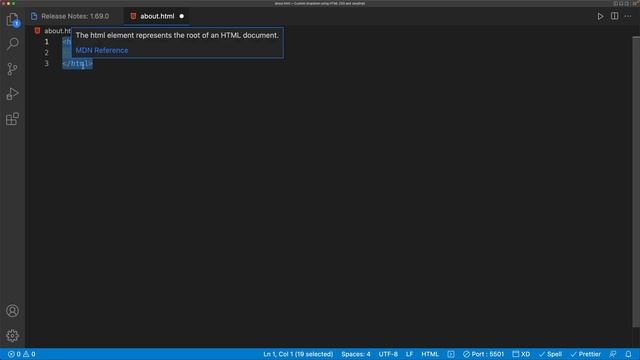Screen dimensions: 640x360
Task: Open the Accounts menu
Action: tap(12, 311)
